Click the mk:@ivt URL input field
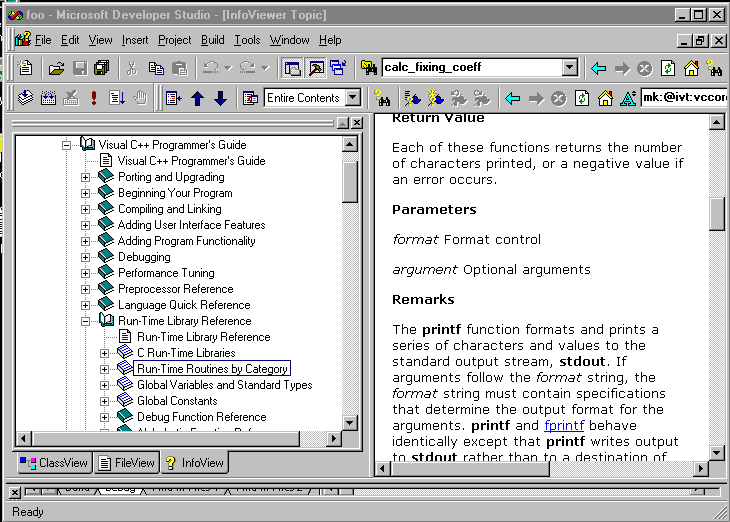This screenshot has width=730, height=522. [682, 98]
